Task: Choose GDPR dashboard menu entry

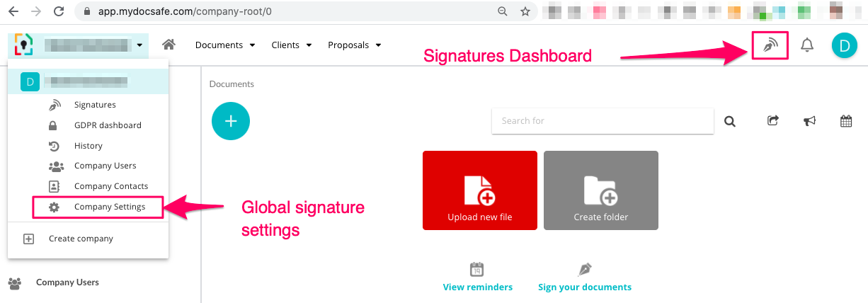Action: pyautogui.click(x=108, y=125)
